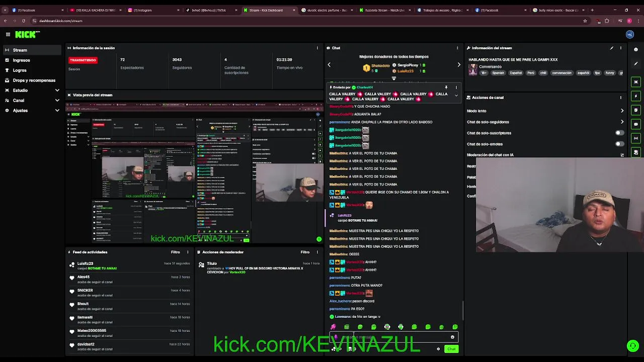Image resolution: width=644 pixels, height=362 pixels.
Task: Switch to the TikTok browser tab
Action: (x=212, y=10)
